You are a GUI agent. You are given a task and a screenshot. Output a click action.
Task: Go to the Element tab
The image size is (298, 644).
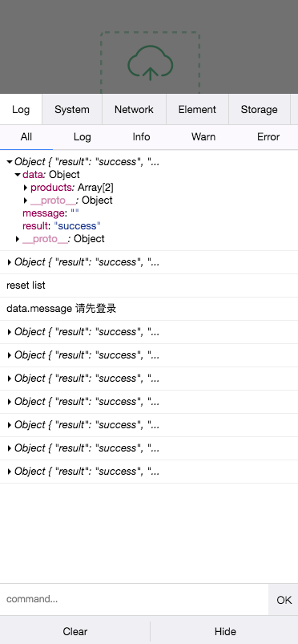point(197,109)
